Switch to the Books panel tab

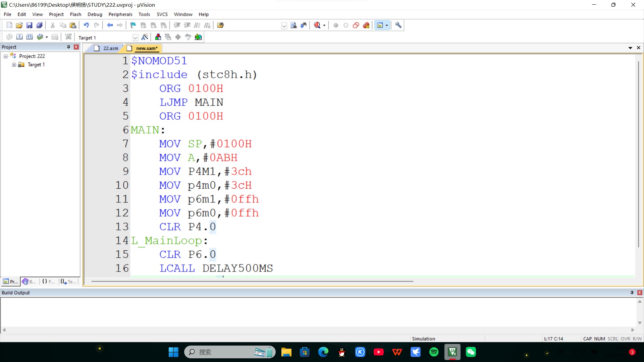[x=29, y=282]
